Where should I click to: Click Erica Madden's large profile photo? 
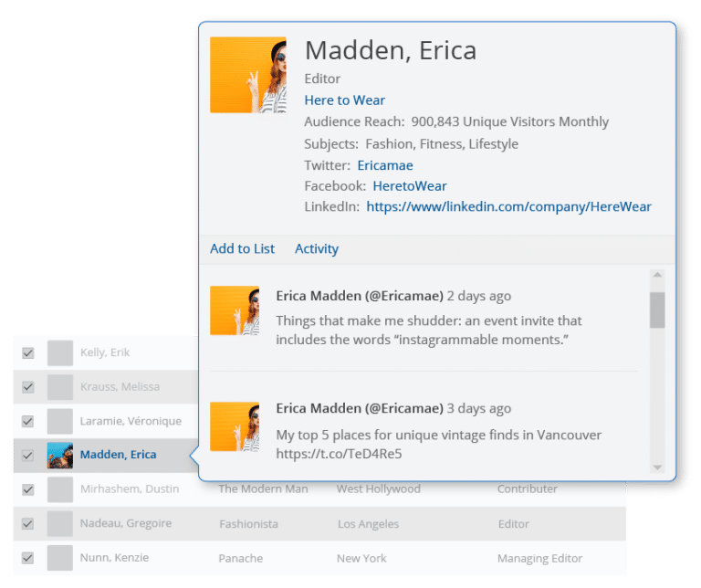click(247, 75)
